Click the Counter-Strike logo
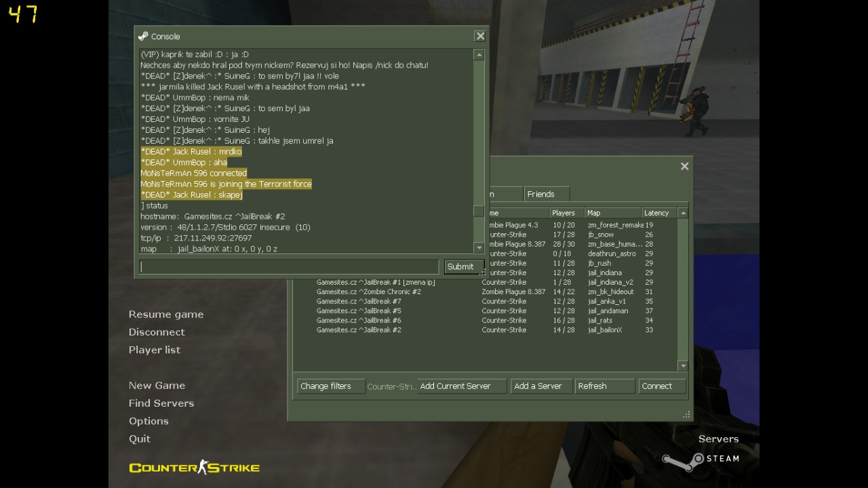The height and width of the screenshot is (488, 868). pyautogui.click(x=195, y=467)
